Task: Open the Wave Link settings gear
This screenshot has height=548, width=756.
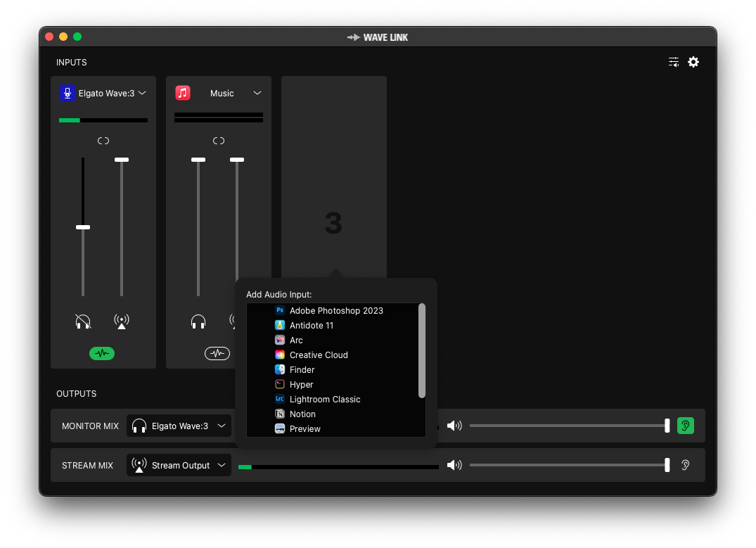Action: tap(693, 62)
